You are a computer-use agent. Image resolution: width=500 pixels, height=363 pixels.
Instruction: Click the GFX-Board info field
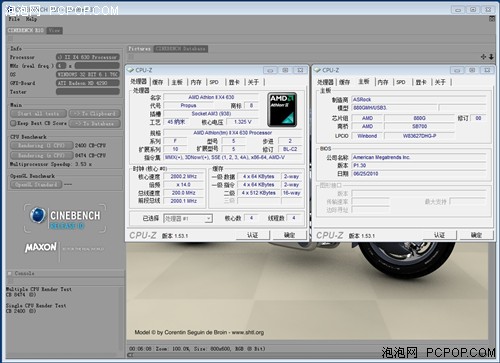click(x=88, y=83)
